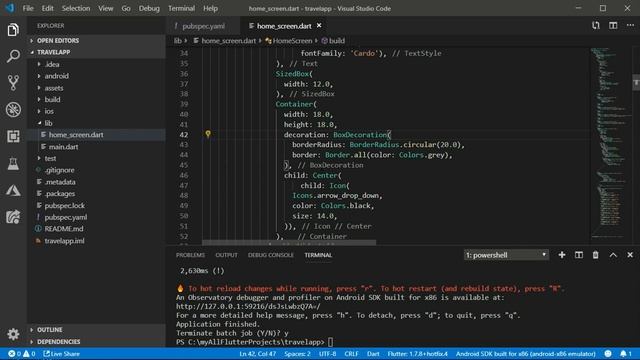Image resolution: width=640 pixels, height=360 pixels.
Task: Start Live Share from status bar
Action: tap(62, 353)
